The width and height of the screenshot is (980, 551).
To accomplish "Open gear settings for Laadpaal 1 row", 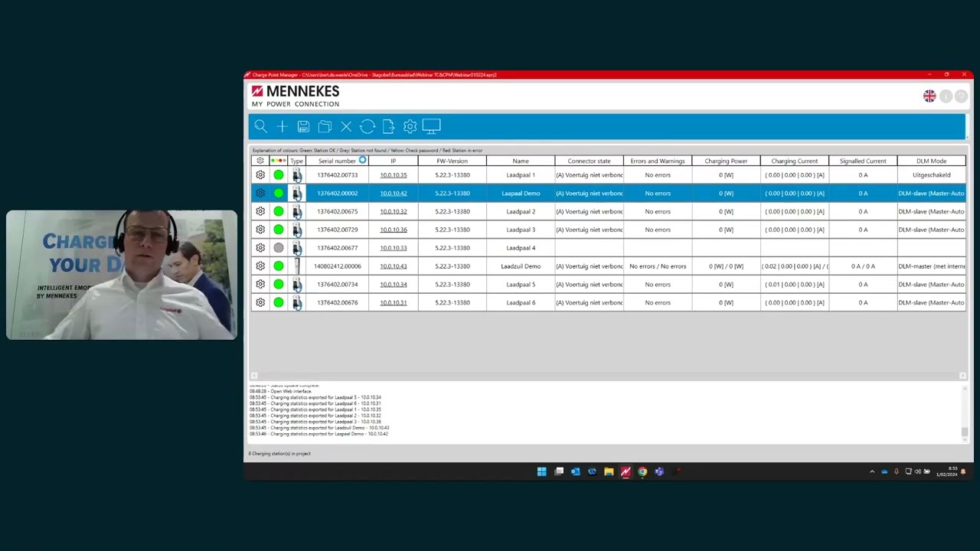I will coord(260,175).
